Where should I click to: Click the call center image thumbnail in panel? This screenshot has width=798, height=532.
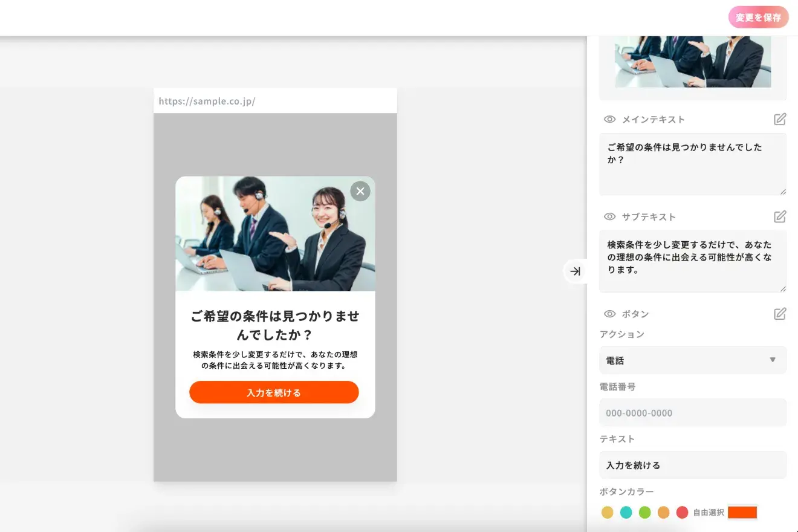(693, 62)
